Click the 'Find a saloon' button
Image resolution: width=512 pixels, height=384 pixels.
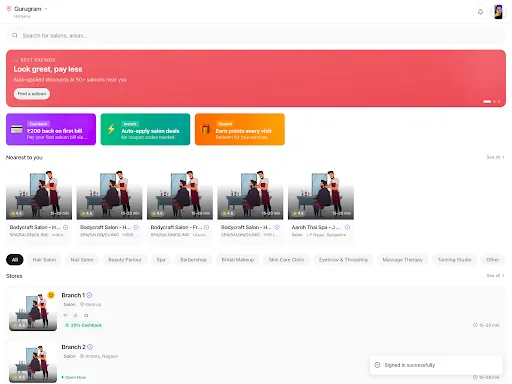pyautogui.click(x=32, y=94)
